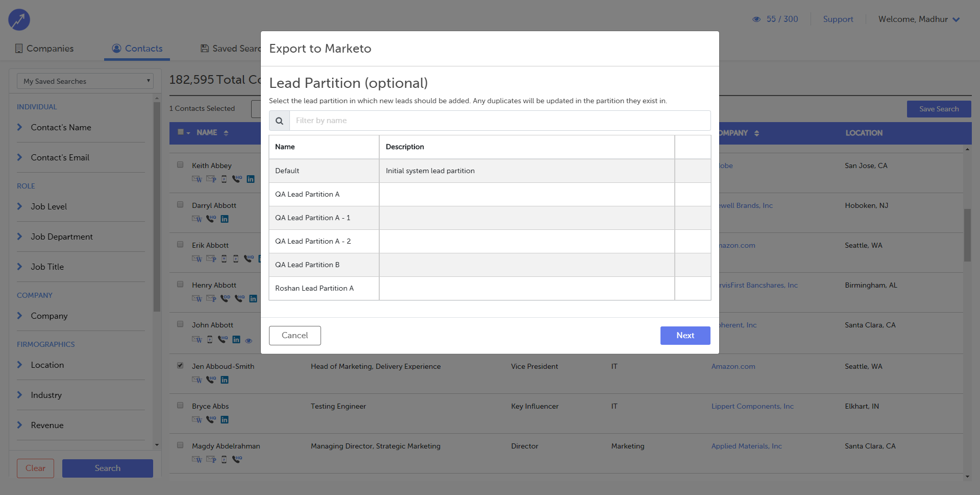Viewport: 980px width, 495px height.
Task: Click Cancel in the Export to Marketo dialog
Action: coord(295,336)
